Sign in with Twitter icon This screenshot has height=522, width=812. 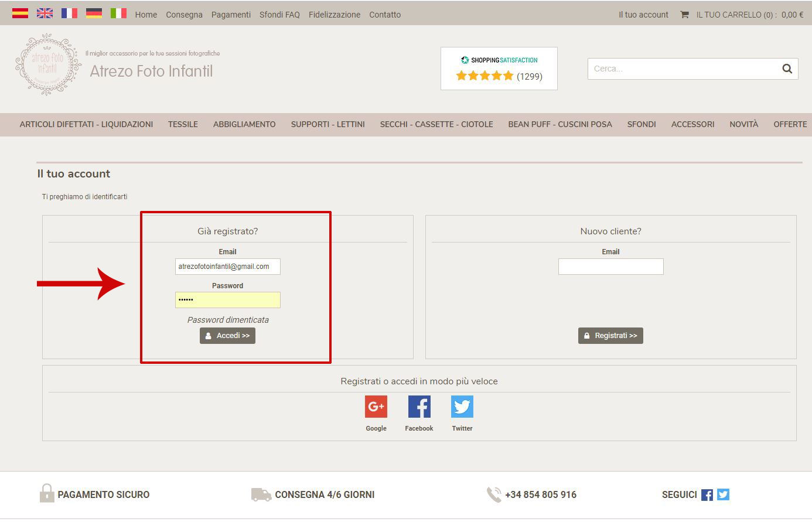462,407
